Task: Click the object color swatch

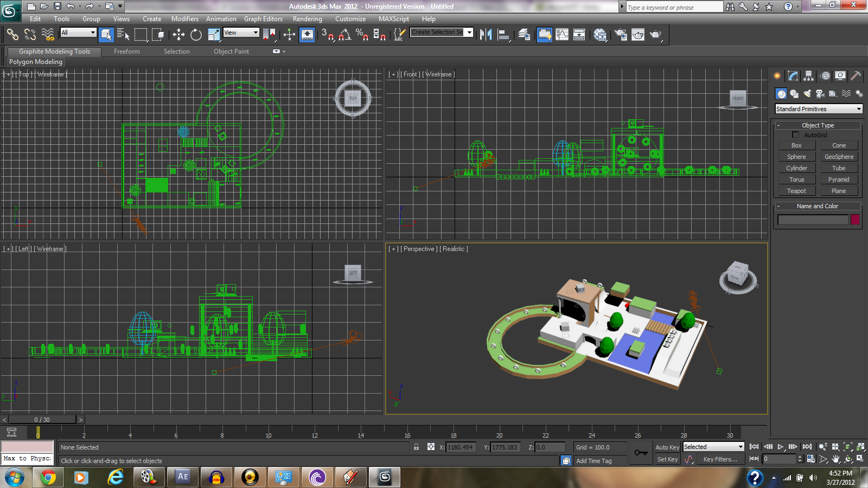Action: [856, 219]
